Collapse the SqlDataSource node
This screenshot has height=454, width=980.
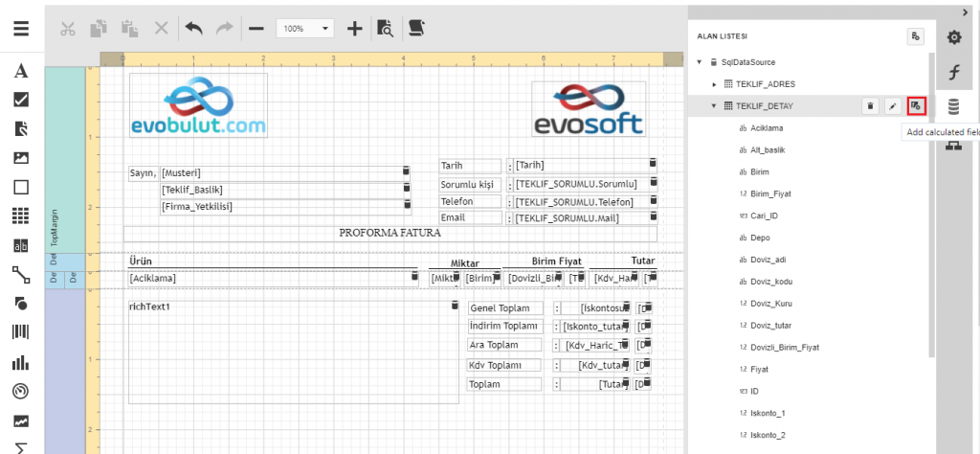click(x=700, y=62)
